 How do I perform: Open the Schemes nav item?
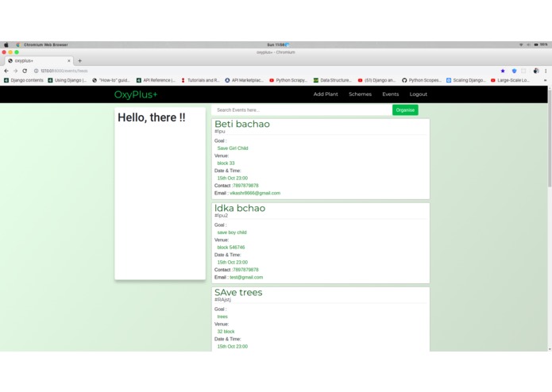360,94
